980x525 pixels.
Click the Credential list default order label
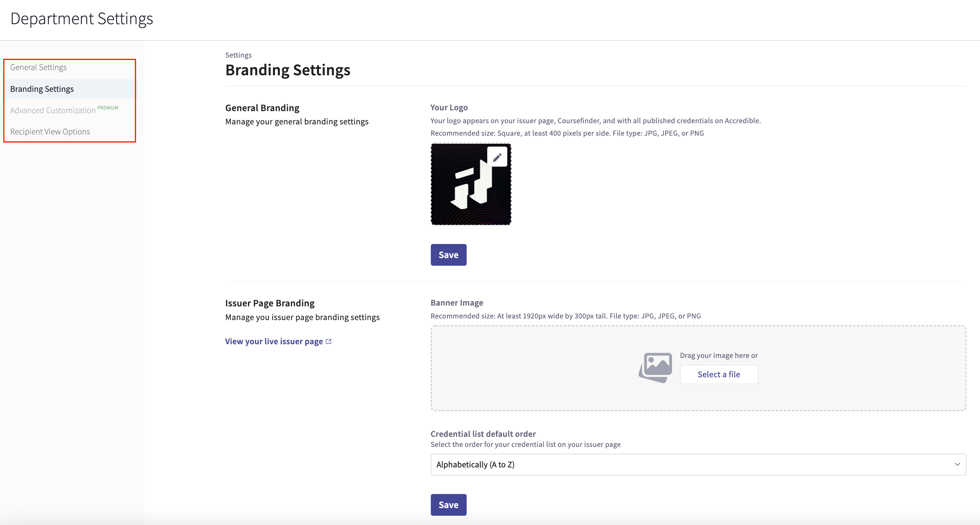(483, 434)
